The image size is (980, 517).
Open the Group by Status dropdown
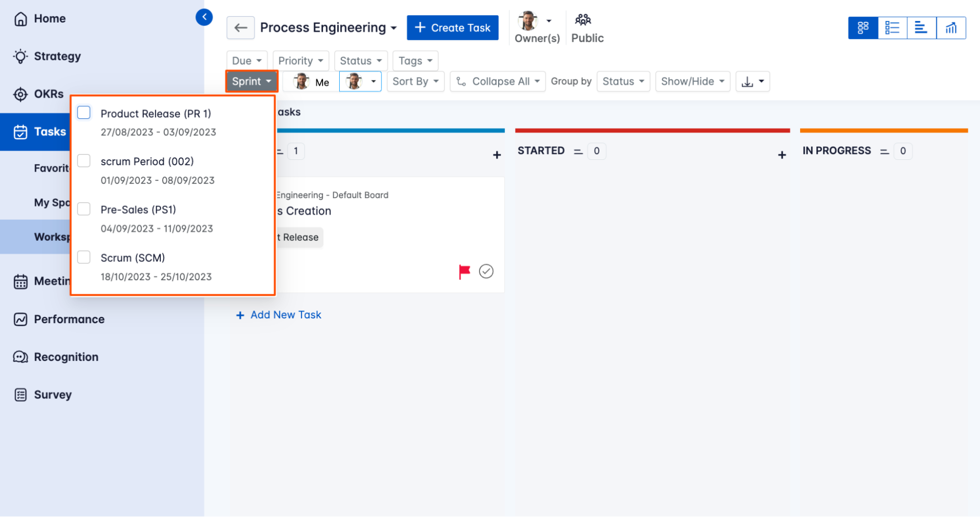point(623,81)
